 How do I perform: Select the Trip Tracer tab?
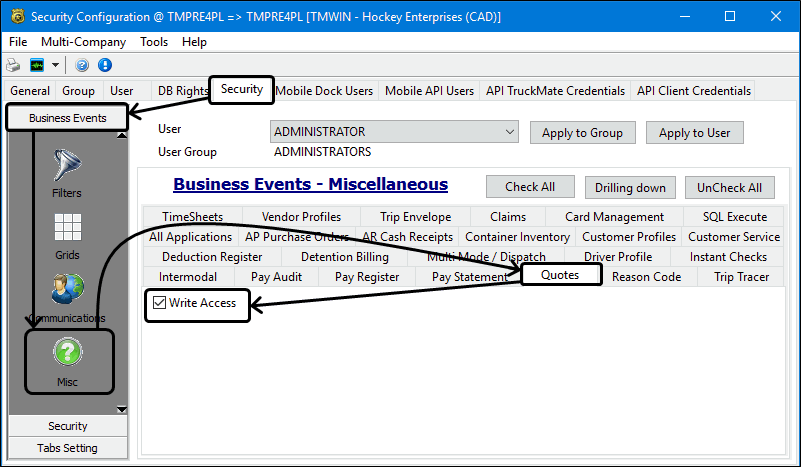[741, 277]
